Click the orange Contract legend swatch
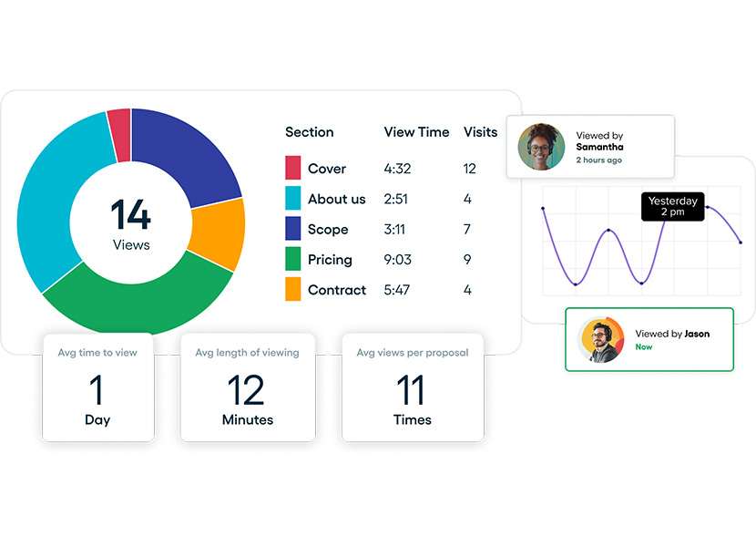The width and height of the screenshot is (756, 547). [292, 290]
